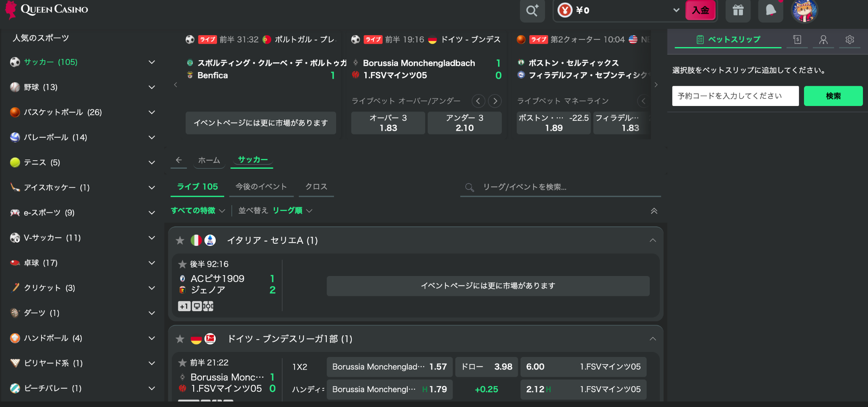Expand the サッカー (105) sidebar section
This screenshot has width=868, height=407.
(152, 62)
